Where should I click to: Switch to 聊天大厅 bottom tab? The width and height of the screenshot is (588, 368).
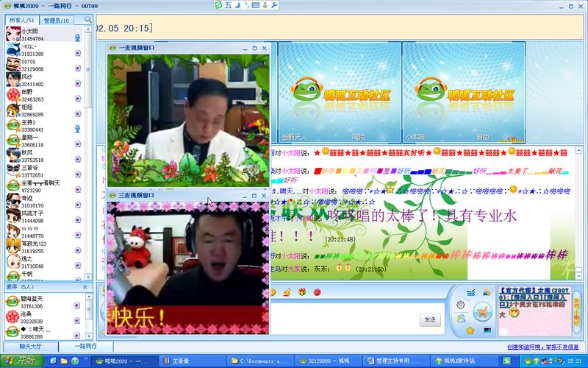click(x=31, y=346)
